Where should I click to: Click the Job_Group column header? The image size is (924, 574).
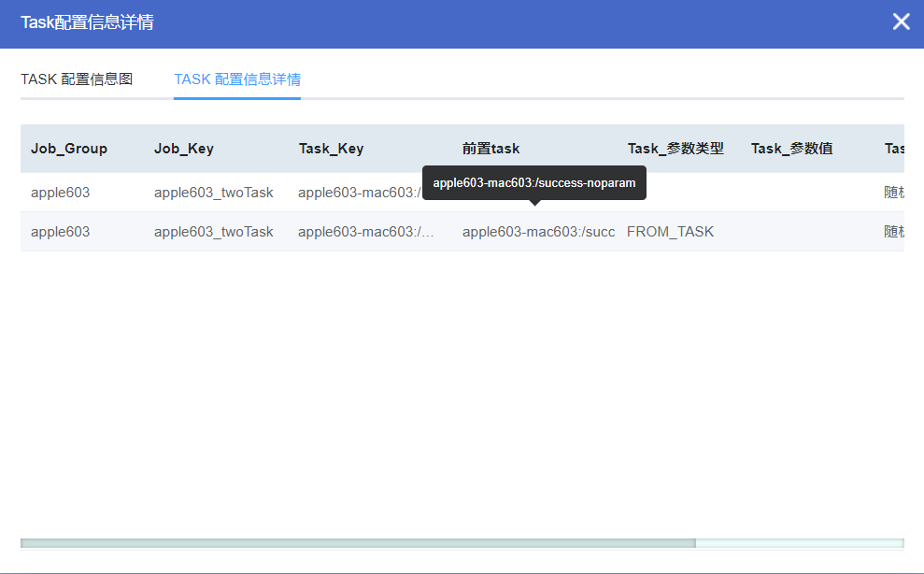pyautogui.click(x=69, y=148)
